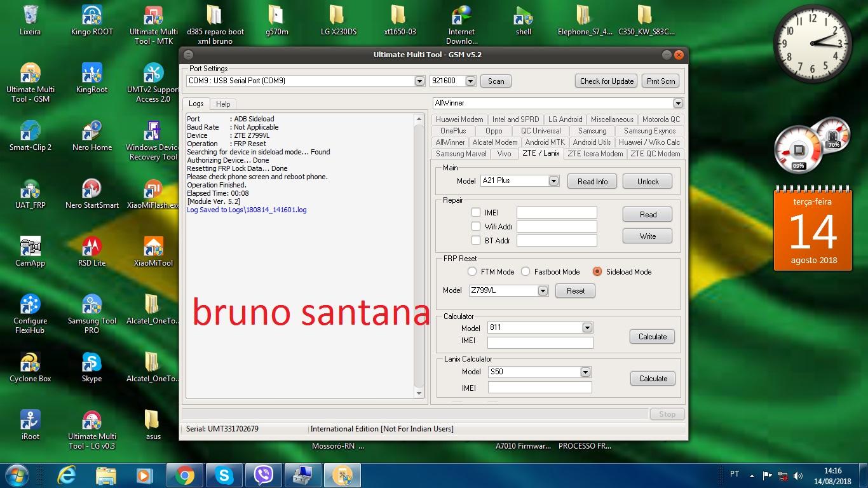This screenshot has width=868, height=488.
Task: Click the Unlock button
Action: point(648,182)
